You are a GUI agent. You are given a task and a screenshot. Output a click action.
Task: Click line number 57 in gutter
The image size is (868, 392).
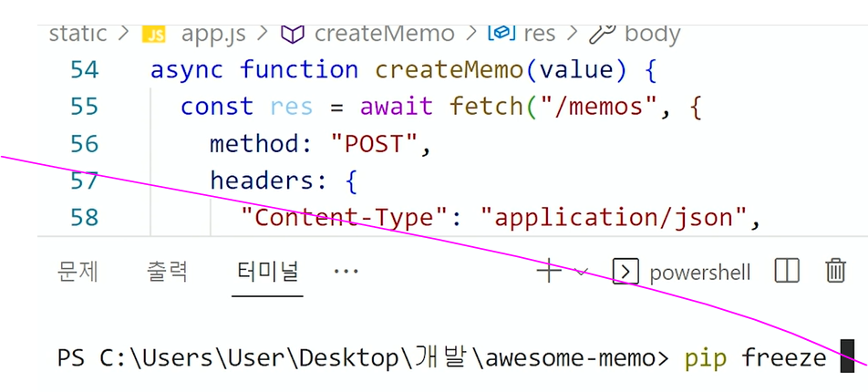(84, 181)
